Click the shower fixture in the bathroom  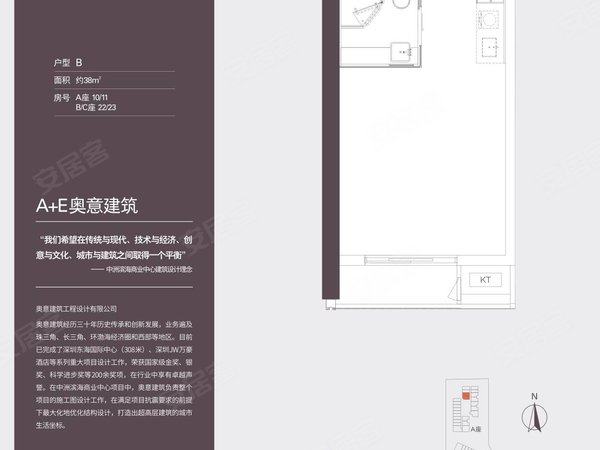point(368,14)
